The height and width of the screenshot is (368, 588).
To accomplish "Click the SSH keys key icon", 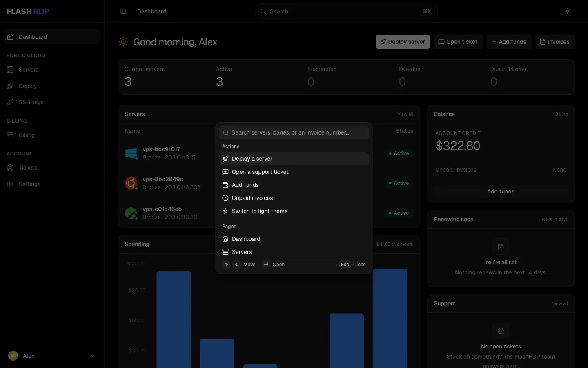I will pos(10,102).
